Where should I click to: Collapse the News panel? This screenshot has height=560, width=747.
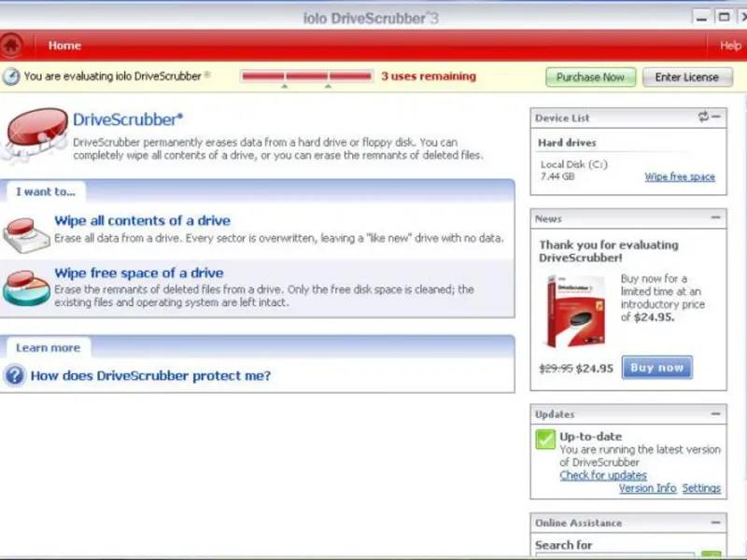coord(715,217)
